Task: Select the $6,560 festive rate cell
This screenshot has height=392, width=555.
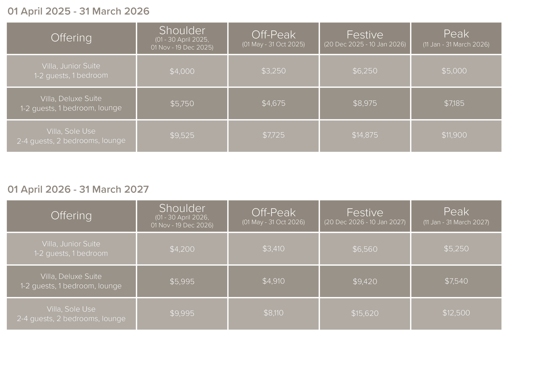Action: tap(365, 249)
